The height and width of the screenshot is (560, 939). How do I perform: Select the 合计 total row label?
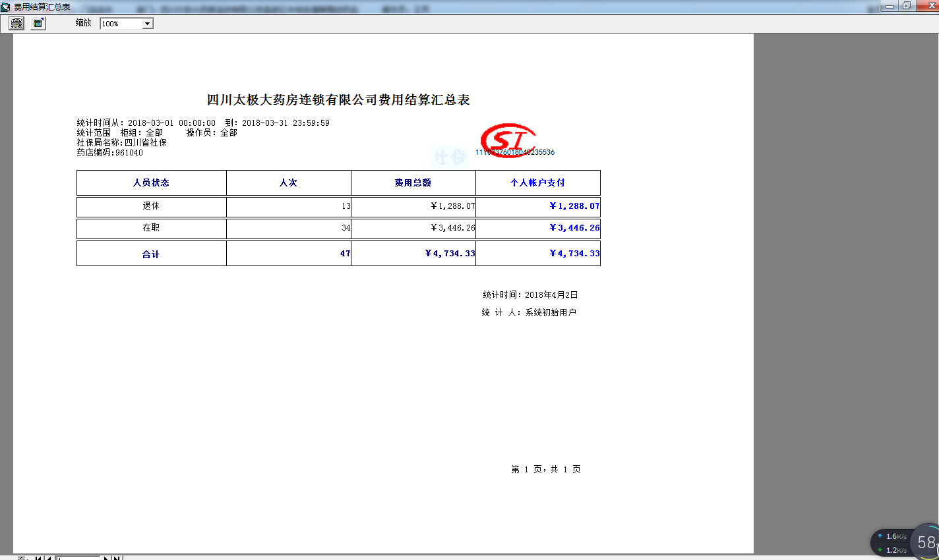tap(151, 254)
